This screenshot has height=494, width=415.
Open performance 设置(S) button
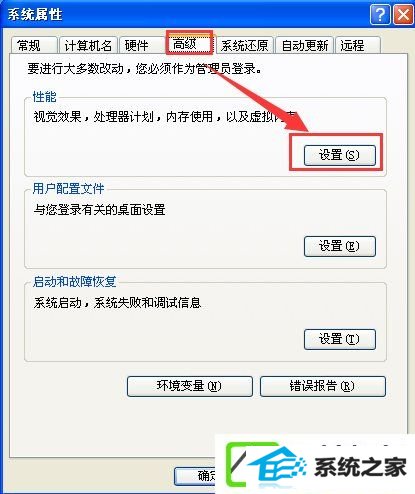coord(340,155)
